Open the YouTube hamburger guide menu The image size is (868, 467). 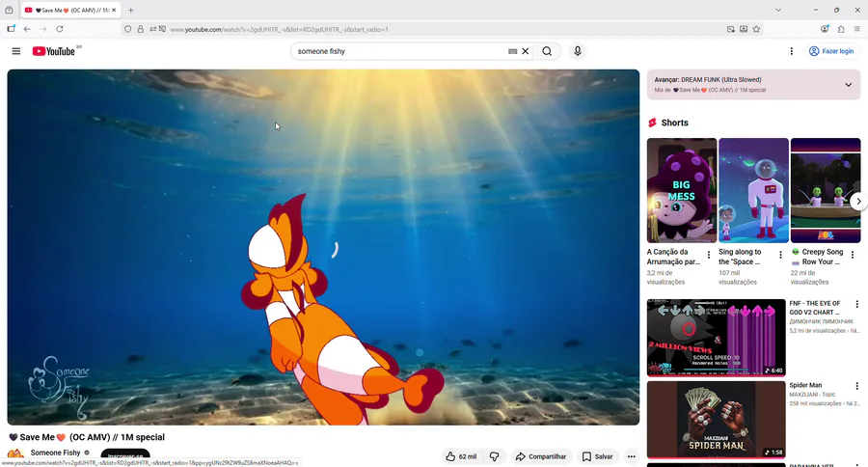pyautogui.click(x=16, y=51)
